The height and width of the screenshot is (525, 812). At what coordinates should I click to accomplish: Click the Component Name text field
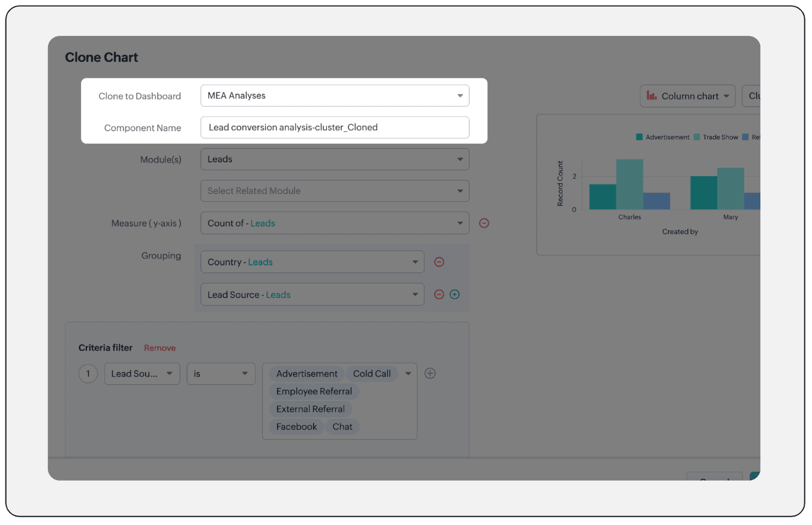coord(335,128)
